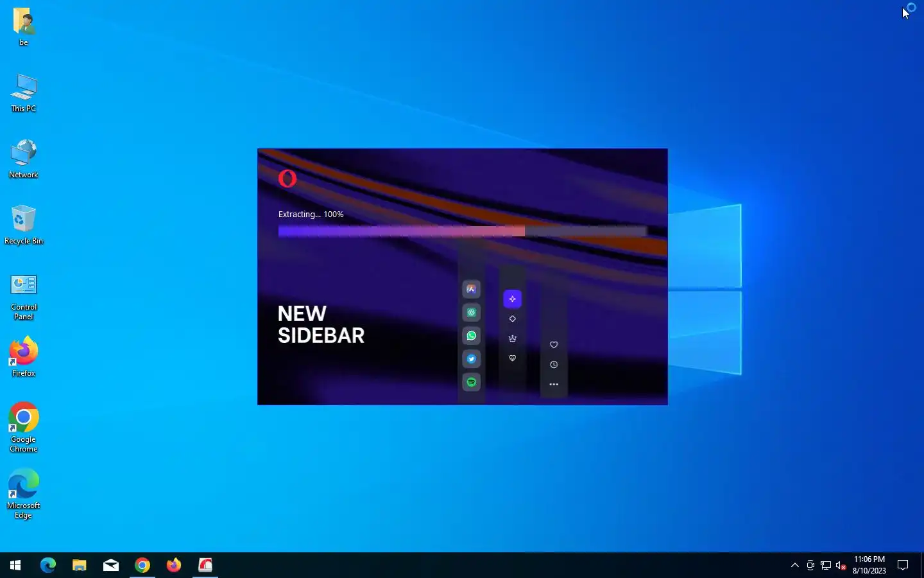Click the WhatsApp icon in sidebar preview
Image resolution: width=924 pixels, height=578 pixels.
(x=472, y=336)
